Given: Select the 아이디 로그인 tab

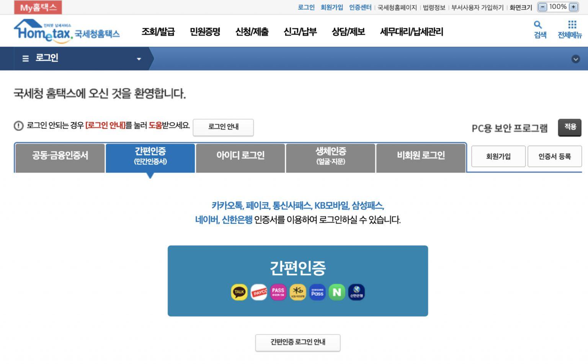Looking at the screenshot, I should click(240, 156).
